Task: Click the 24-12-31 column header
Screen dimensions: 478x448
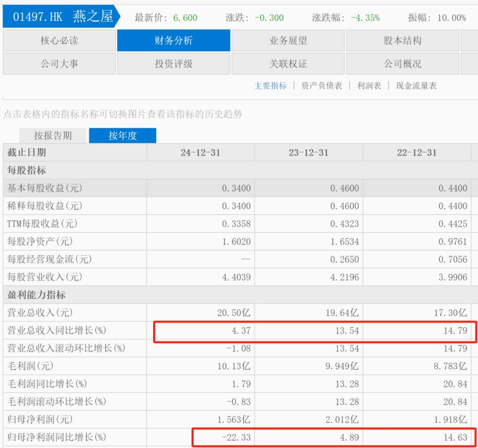Action: (200, 153)
